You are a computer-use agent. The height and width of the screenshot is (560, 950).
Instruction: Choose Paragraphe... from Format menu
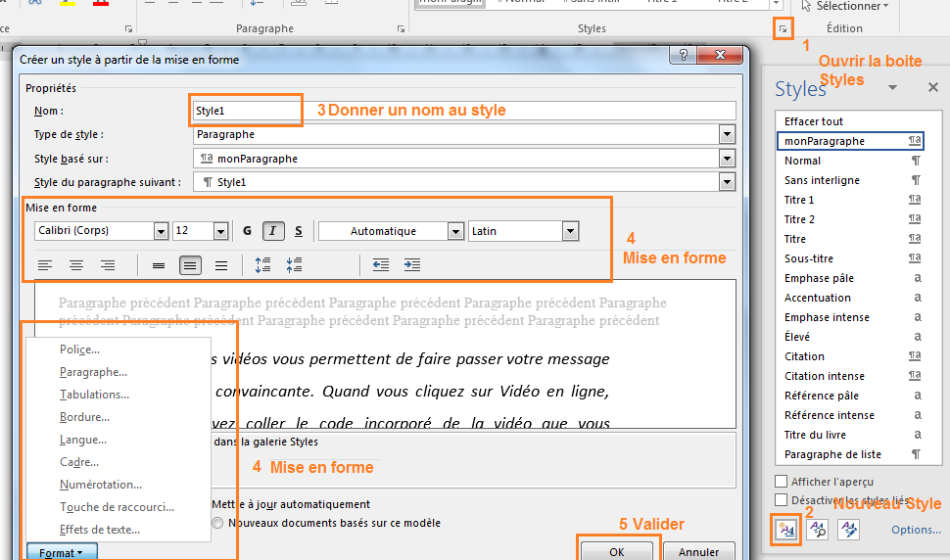(93, 372)
